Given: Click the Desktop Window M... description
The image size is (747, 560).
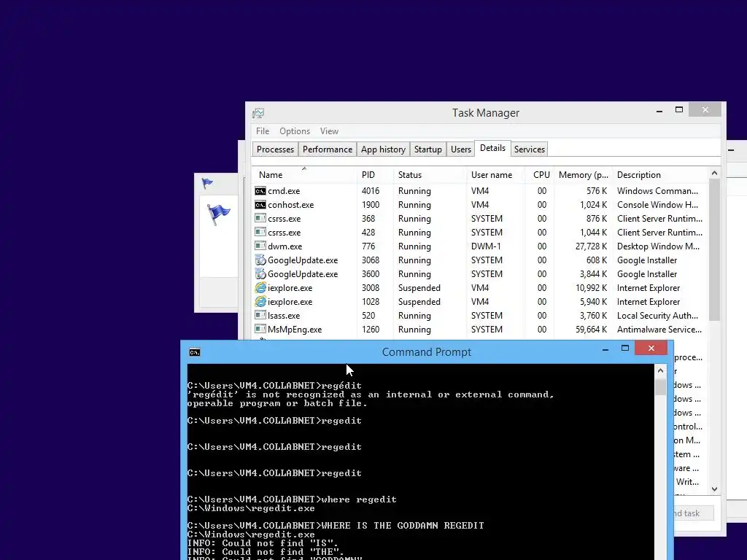Looking at the screenshot, I should [x=659, y=246].
